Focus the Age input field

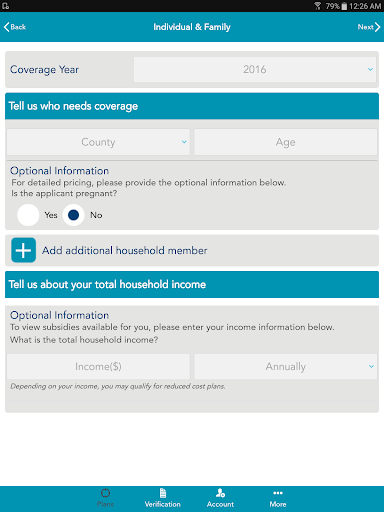pyautogui.click(x=286, y=142)
